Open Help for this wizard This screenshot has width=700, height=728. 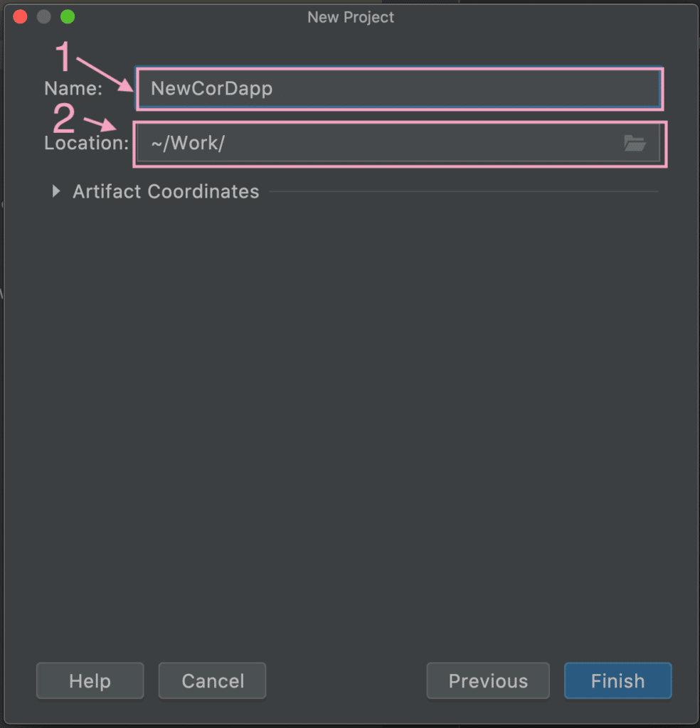point(90,680)
